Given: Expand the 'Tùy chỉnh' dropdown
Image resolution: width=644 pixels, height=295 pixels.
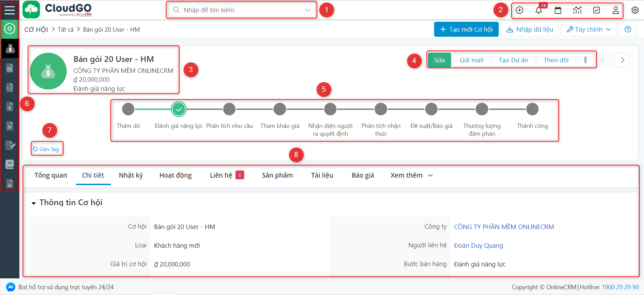Looking at the screenshot, I should click(x=589, y=29).
